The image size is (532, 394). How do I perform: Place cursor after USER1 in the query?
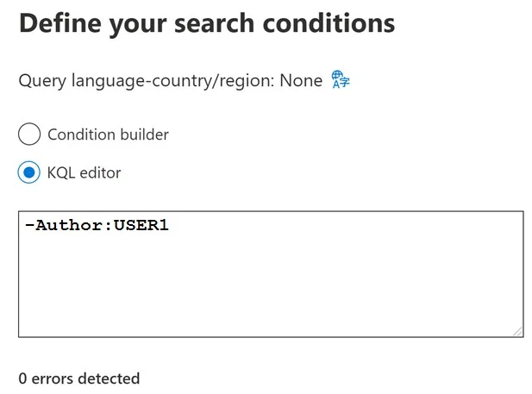tap(169, 225)
